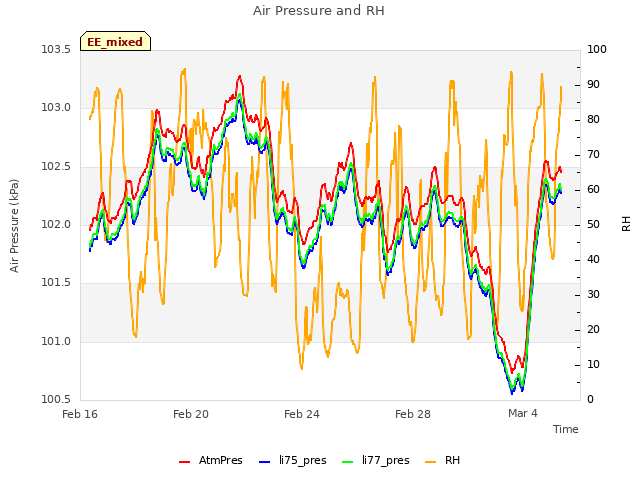
Task: Click the 100 value on RH axis
Action: [597, 50]
